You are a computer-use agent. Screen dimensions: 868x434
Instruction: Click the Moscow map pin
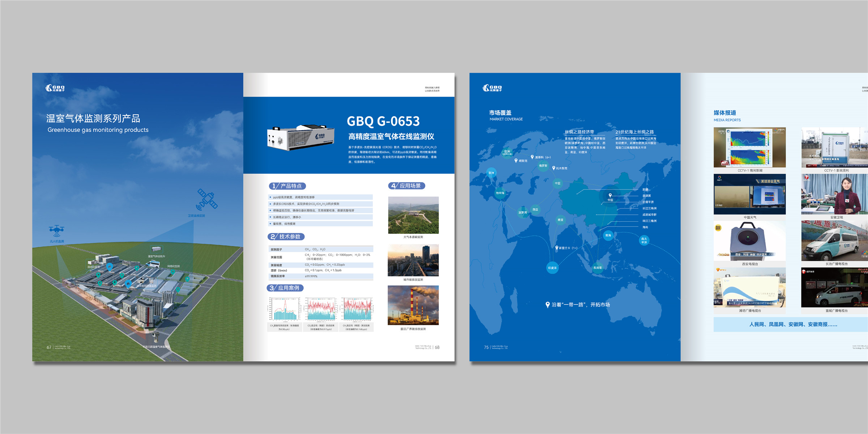532,157
